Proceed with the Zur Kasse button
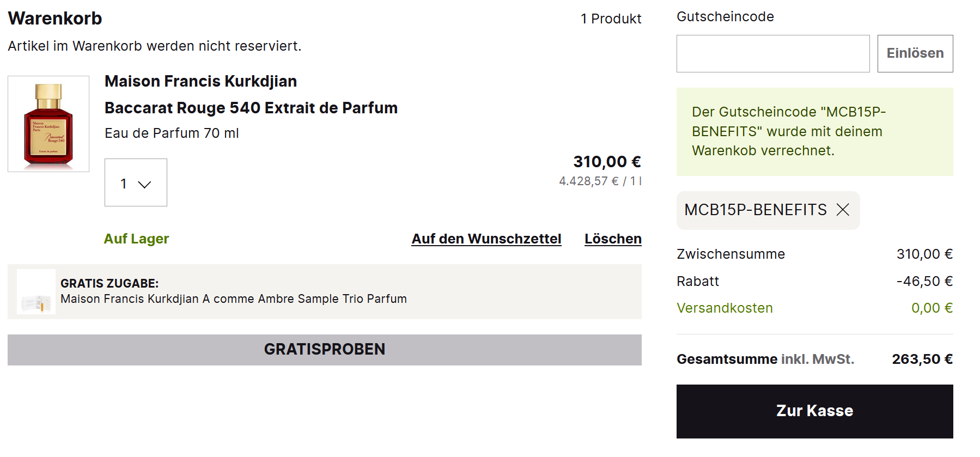Viewport: 980px width, 457px height. click(x=814, y=411)
